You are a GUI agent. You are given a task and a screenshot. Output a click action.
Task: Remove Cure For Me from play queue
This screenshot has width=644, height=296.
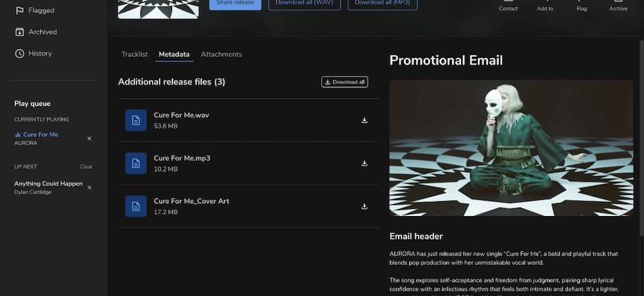pyautogui.click(x=90, y=139)
